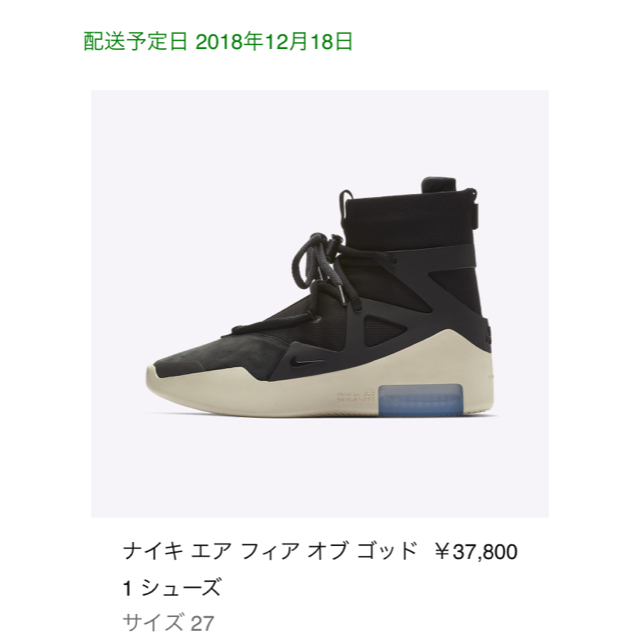Viewport: 640px width, 640px height.
Task: Click the heel pull tab atop the shoe
Action: [x=439, y=184]
